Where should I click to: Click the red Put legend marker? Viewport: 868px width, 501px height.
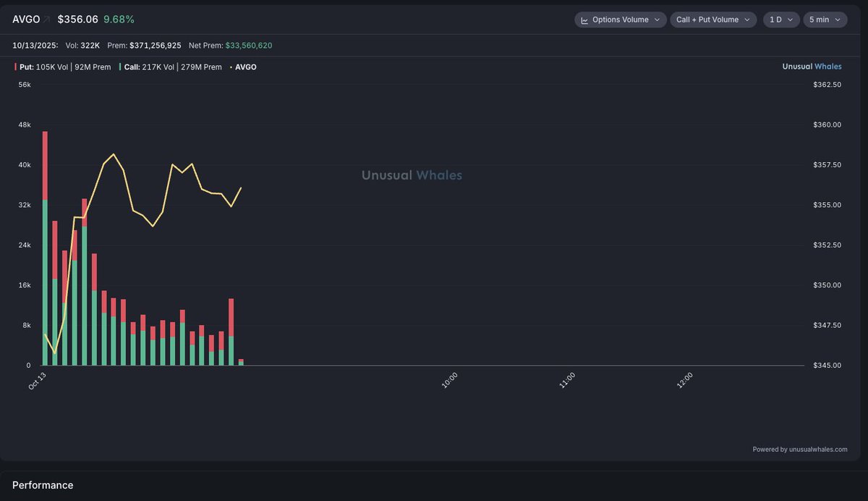pyautogui.click(x=16, y=67)
